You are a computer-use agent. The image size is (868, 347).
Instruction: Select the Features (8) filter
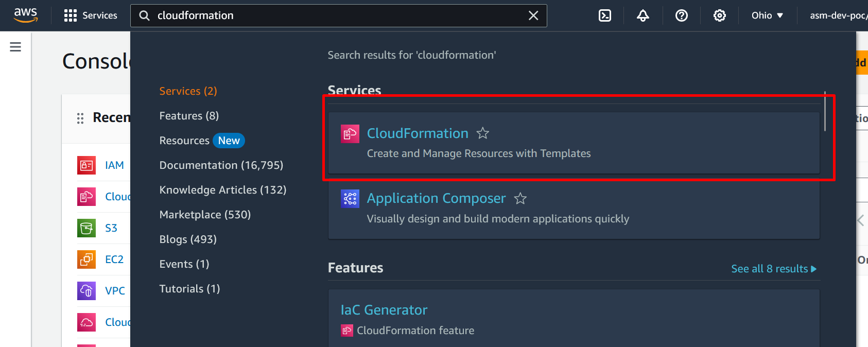(x=189, y=116)
